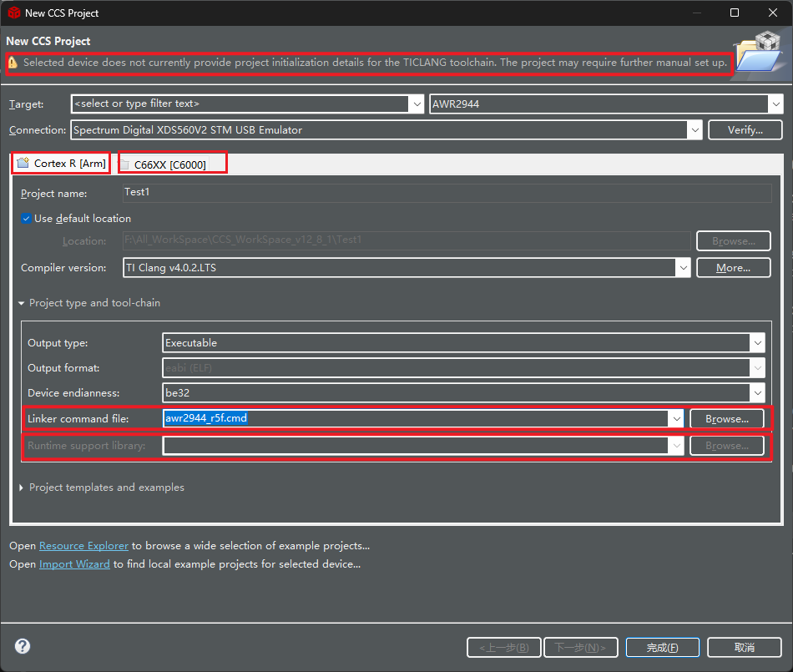Switch to the C66XX [C6000] tab

(x=170, y=164)
